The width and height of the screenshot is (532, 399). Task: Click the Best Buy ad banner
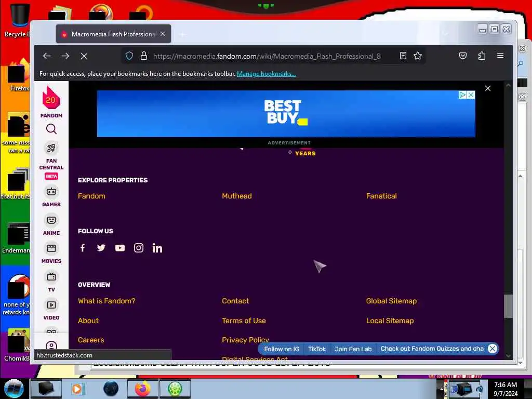click(x=286, y=114)
